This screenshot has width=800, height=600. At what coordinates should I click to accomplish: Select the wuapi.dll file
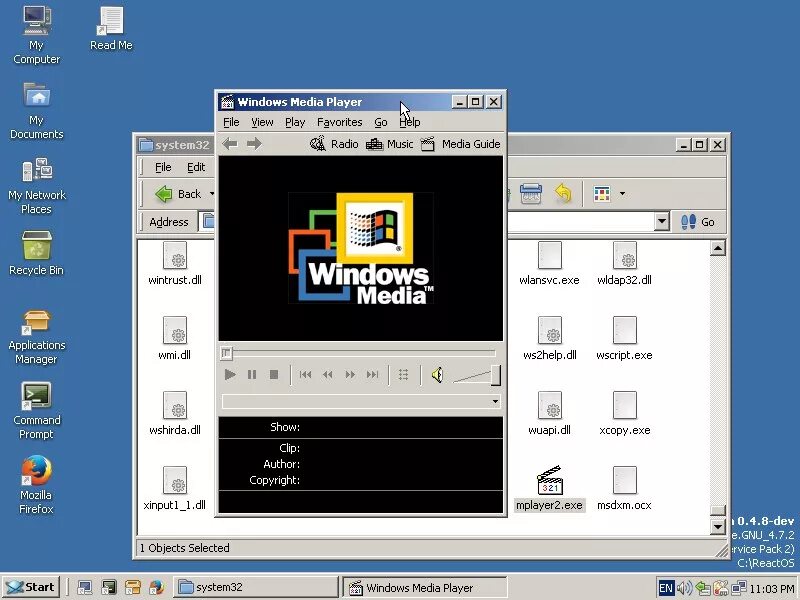549,413
